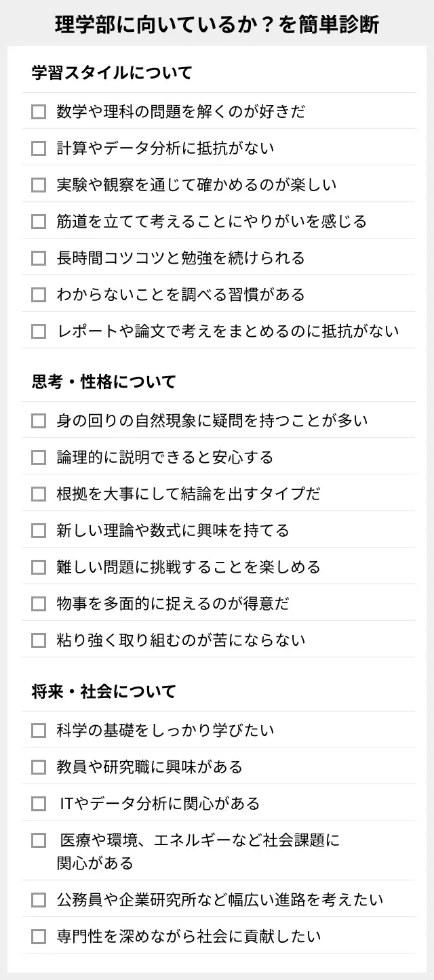Tick the 根拠を大事にして結論を出すタイプだ checkbox
434x980 pixels.
click(39, 494)
